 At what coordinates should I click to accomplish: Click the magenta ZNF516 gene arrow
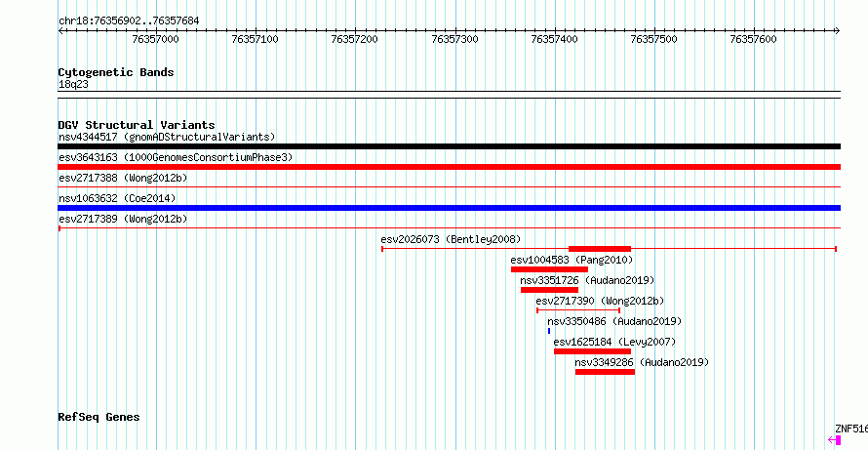834,440
